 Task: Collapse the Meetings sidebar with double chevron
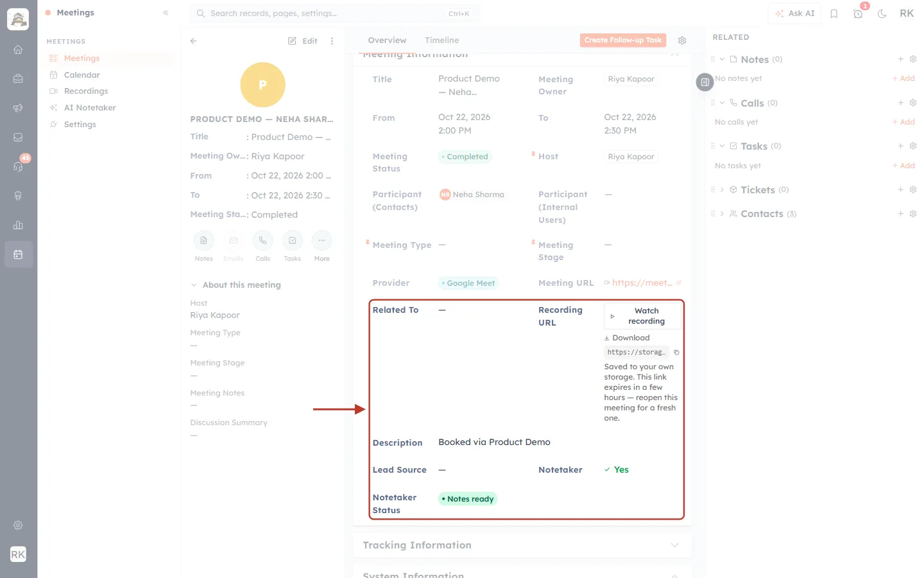(166, 13)
